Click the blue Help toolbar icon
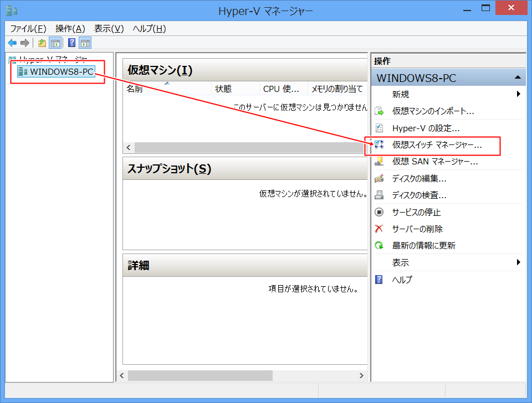Viewport: 532px width, 403px height. tap(72, 43)
